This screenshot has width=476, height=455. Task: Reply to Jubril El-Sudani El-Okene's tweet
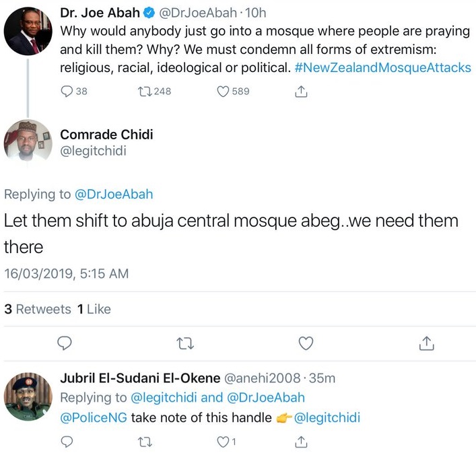(67, 442)
